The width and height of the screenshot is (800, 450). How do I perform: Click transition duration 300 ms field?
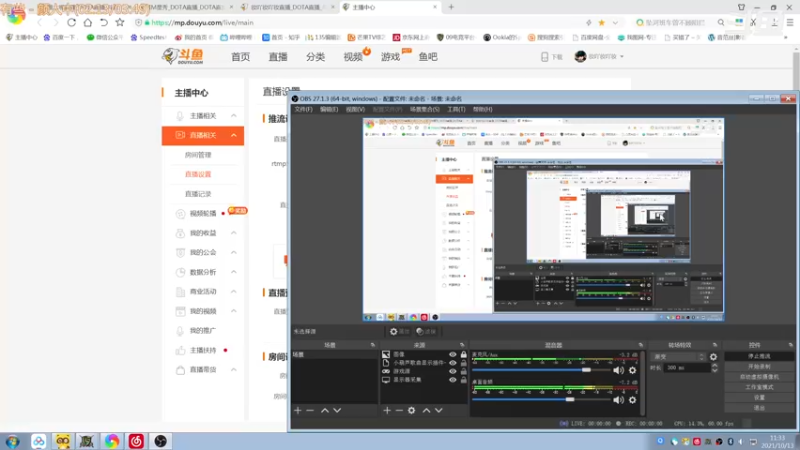687,367
